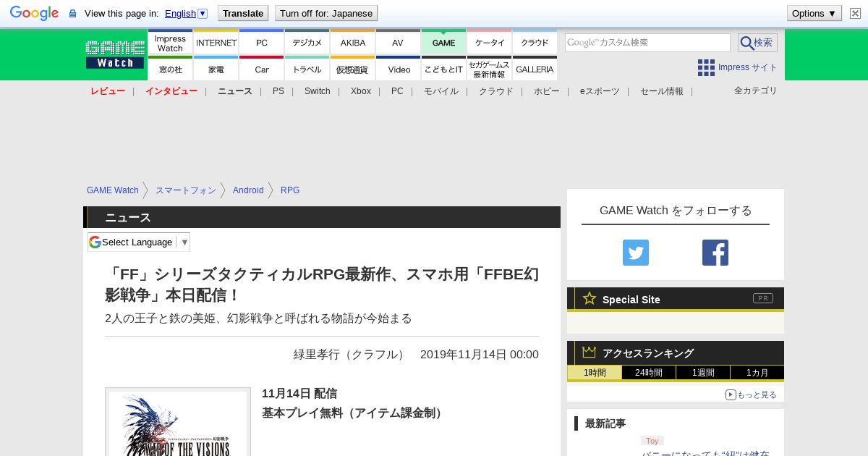
Task: Open Impress Watch site tab
Action: pyautogui.click(x=171, y=43)
